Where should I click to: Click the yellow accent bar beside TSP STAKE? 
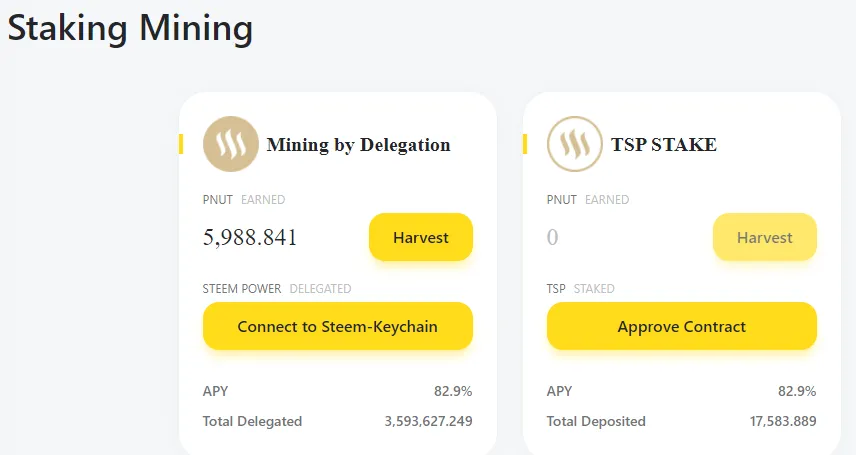[525, 144]
